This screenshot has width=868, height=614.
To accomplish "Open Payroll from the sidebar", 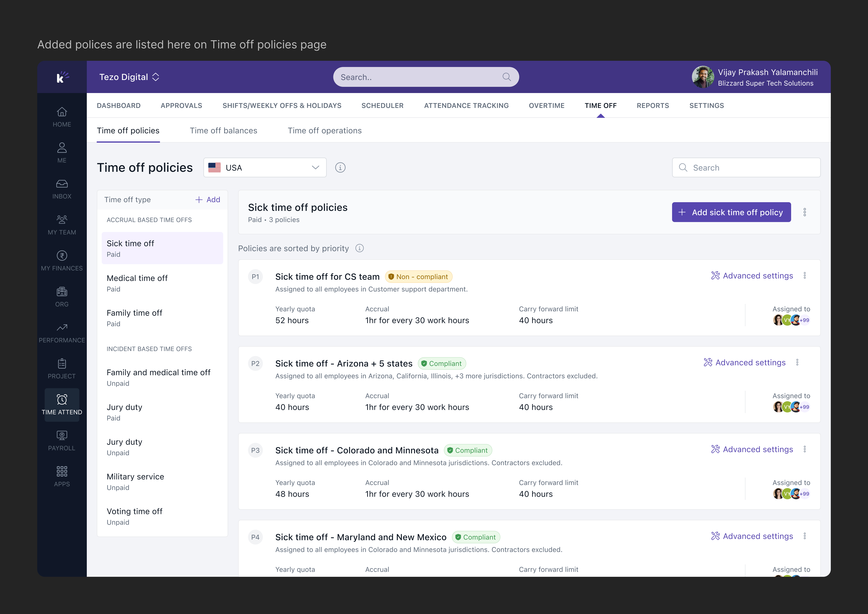I will tap(62, 441).
